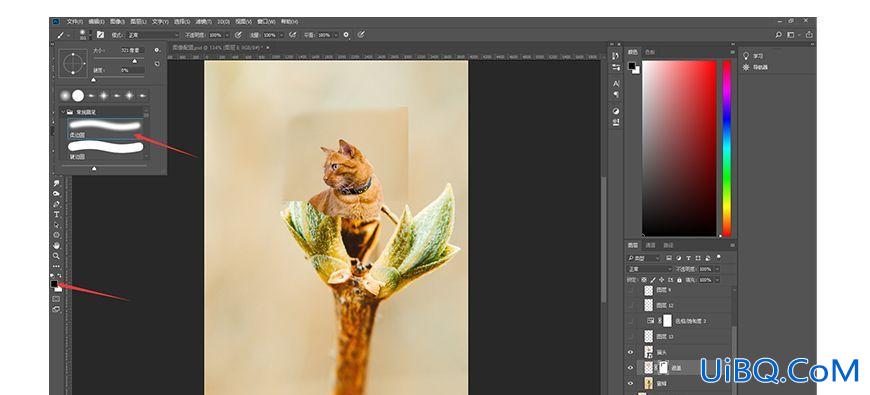Open smoothing value dropdown

click(336, 35)
